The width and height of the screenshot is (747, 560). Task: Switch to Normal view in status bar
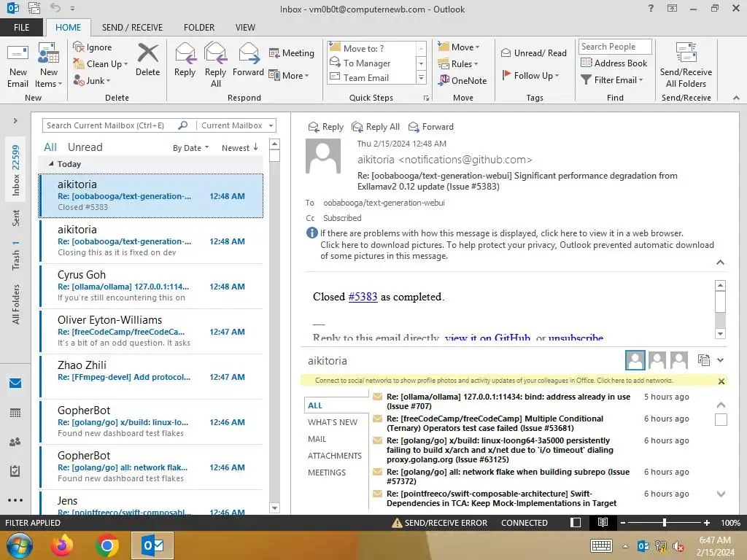pos(576,522)
